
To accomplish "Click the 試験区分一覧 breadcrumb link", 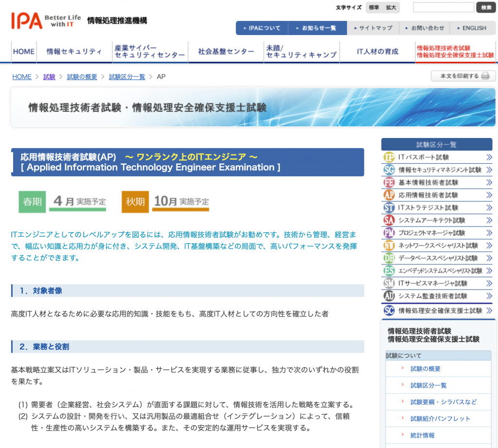I will [127, 77].
